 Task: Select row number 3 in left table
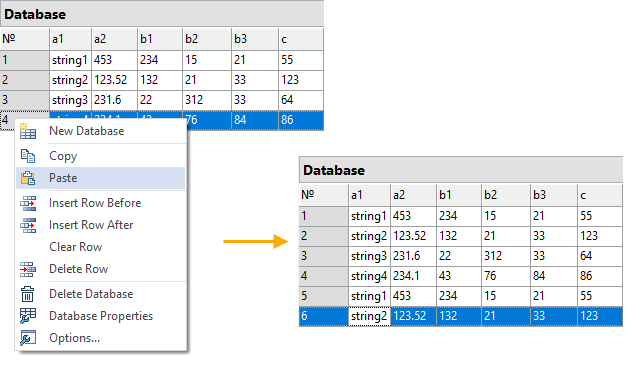coord(24,100)
